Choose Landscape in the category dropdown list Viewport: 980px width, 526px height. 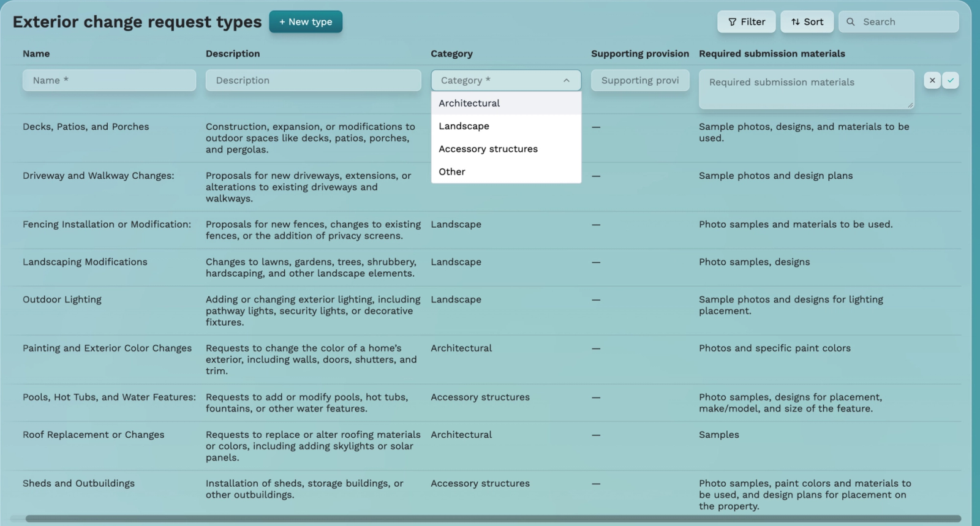pyautogui.click(x=506, y=126)
